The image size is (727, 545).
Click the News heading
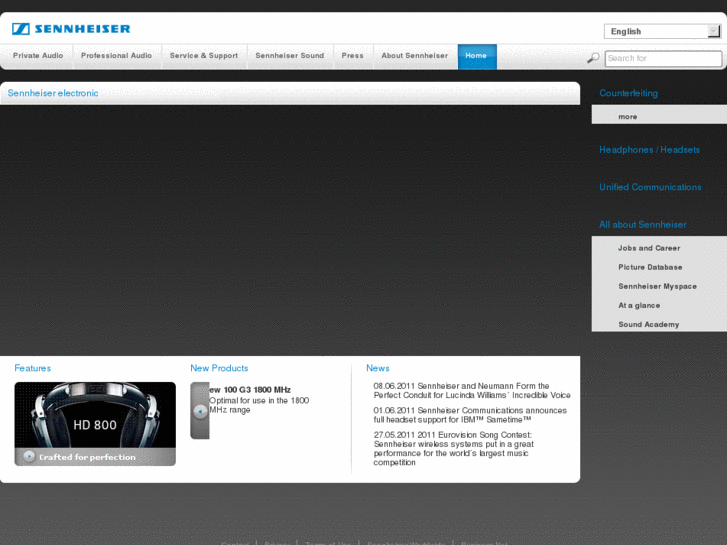tap(378, 368)
